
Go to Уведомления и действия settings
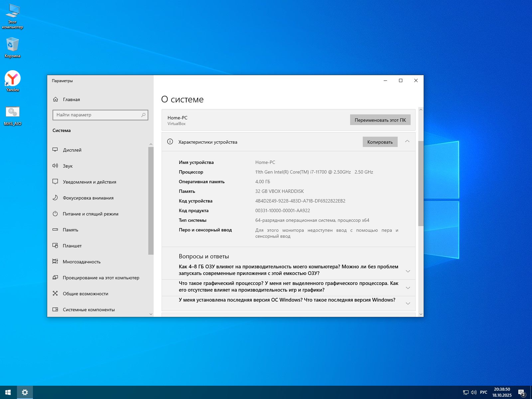pos(89,182)
